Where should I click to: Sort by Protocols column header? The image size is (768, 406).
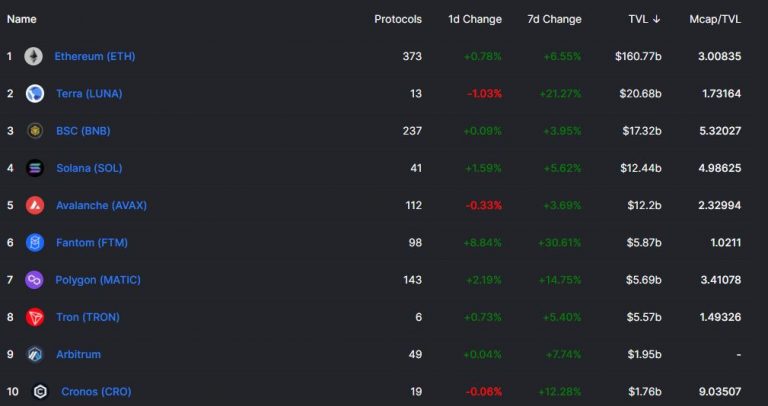click(x=397, y=19)
